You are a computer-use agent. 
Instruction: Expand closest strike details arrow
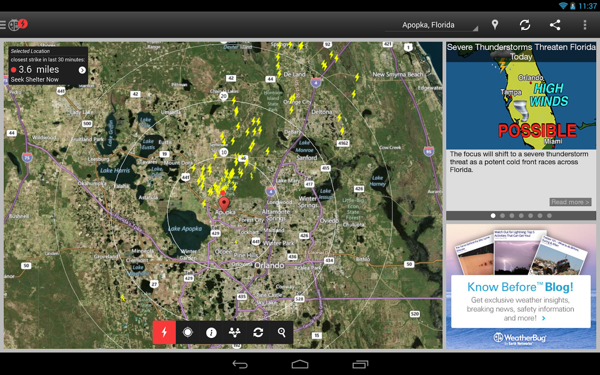tap(82, 70)
